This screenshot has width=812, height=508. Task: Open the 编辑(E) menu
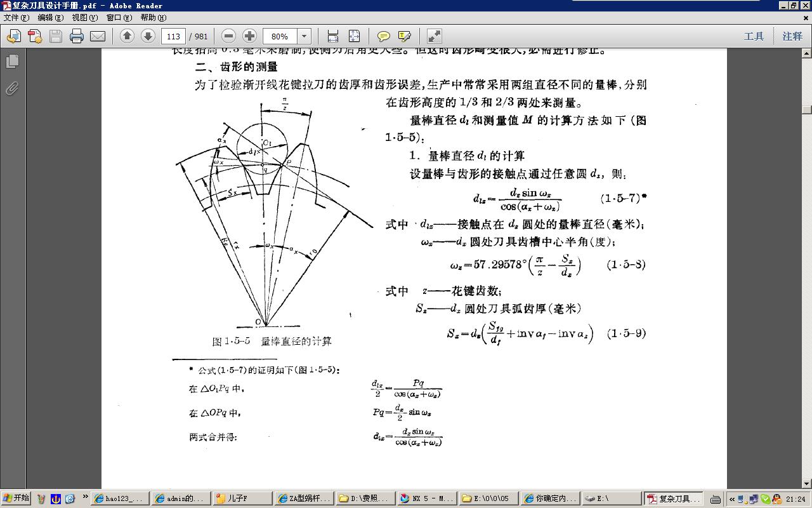click(x=50, y=18)
